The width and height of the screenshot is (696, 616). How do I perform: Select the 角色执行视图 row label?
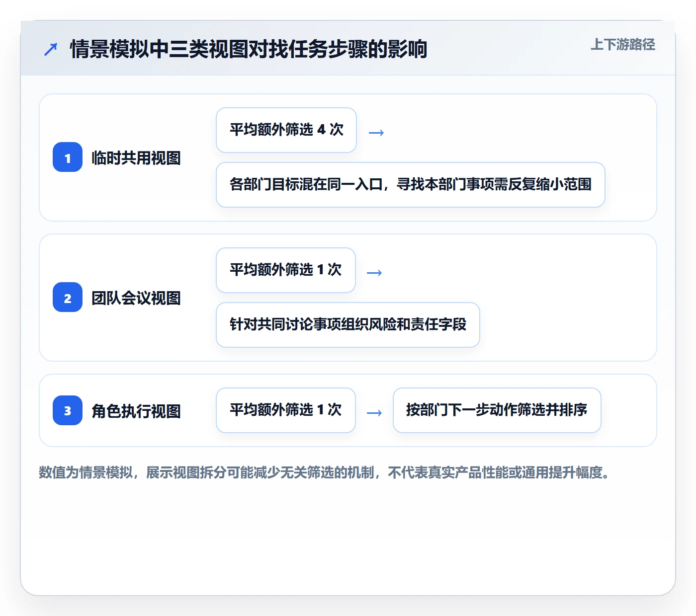coord(136,411)
